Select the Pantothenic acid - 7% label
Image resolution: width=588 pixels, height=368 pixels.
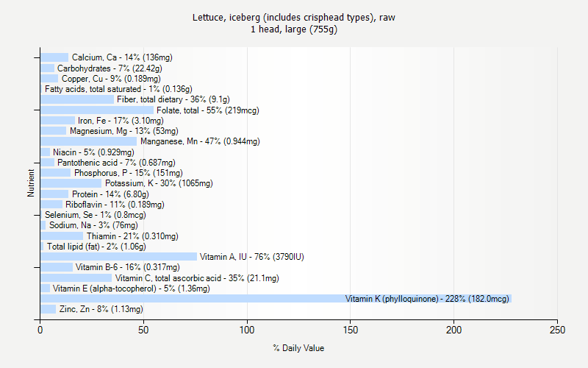tap(116, 163)
